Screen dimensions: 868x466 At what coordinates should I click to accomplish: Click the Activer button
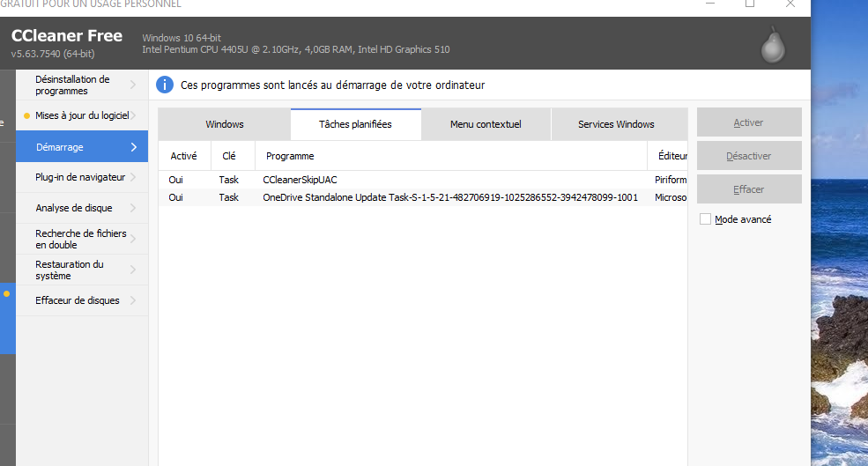(749, 122)
